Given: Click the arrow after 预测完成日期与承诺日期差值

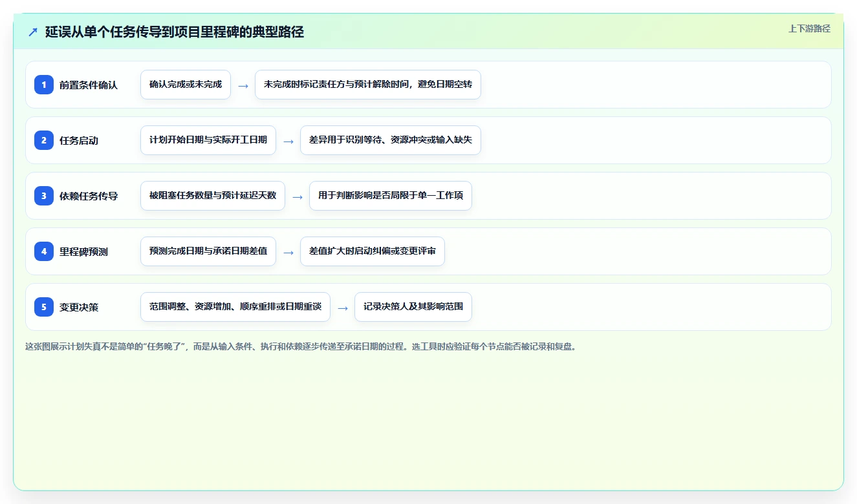Looking at the screenshot, I should tap(288, 252).
